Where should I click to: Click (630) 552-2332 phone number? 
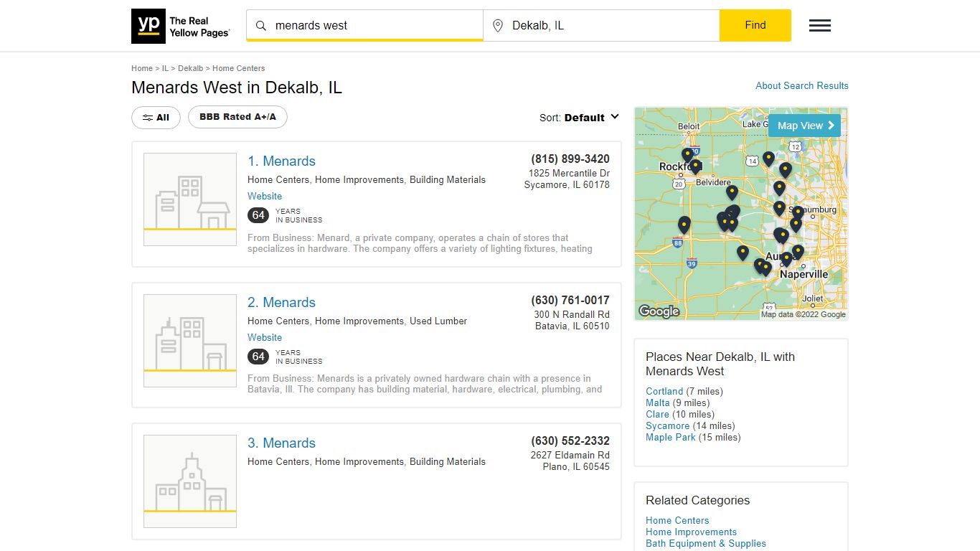tap(570, 441)
